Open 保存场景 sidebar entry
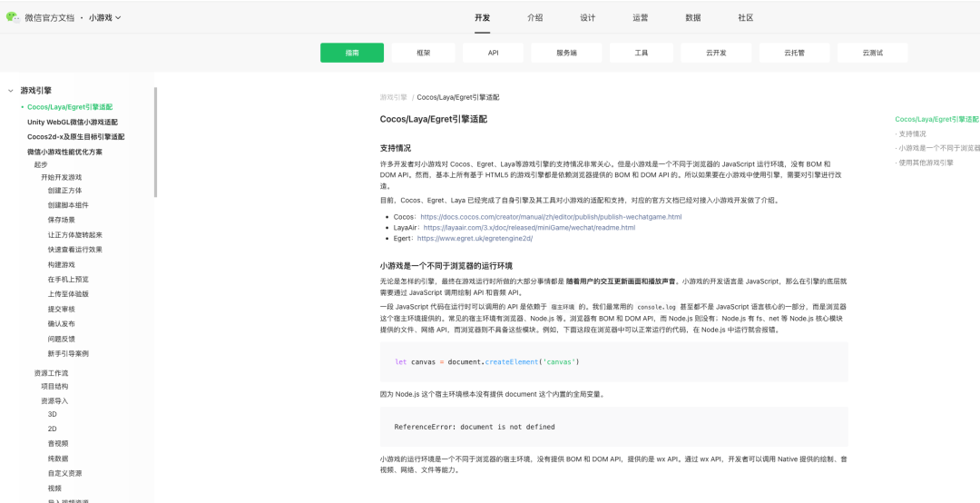This screenshot has height=503, width=980. 62,220
